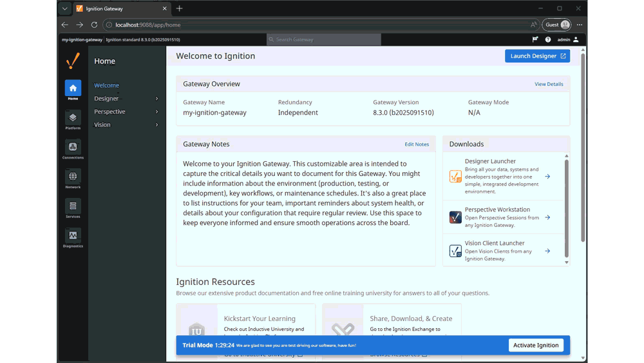Click the Kickstart Your Learning card title

point(260,319)
